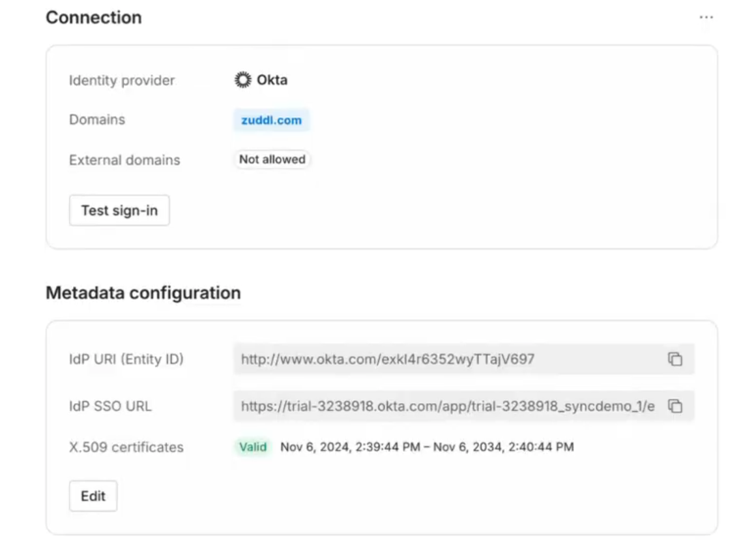This screenshot has height=557, width=756.
Task: Select the zuddl.com domain chip
Action: (271, 120)
